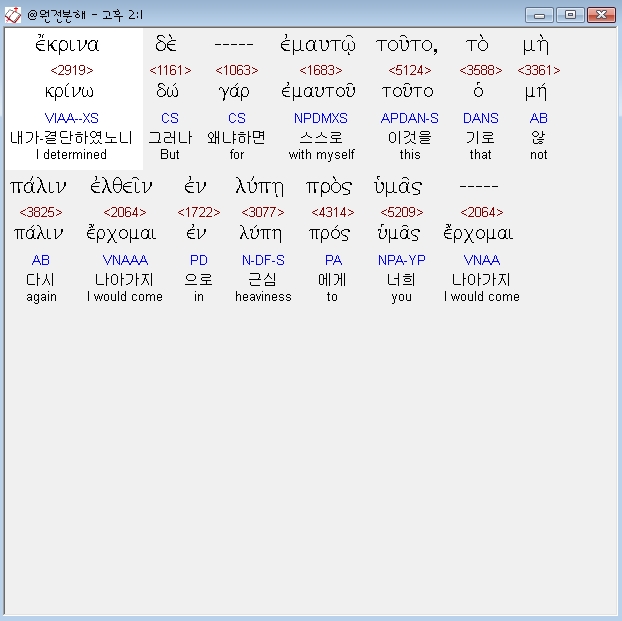Screen dimensions: 622x621
Task: Click the lemma κρίνω
Action: 69,92
